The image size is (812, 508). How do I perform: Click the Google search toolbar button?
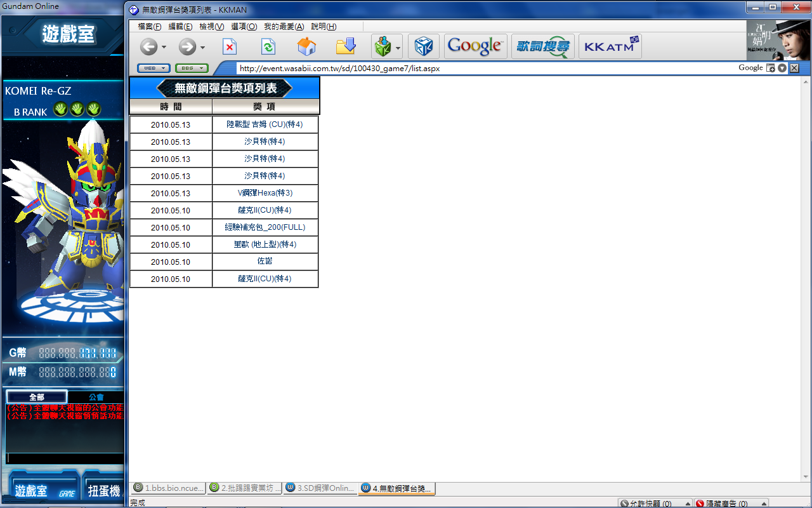click(475, 47)
